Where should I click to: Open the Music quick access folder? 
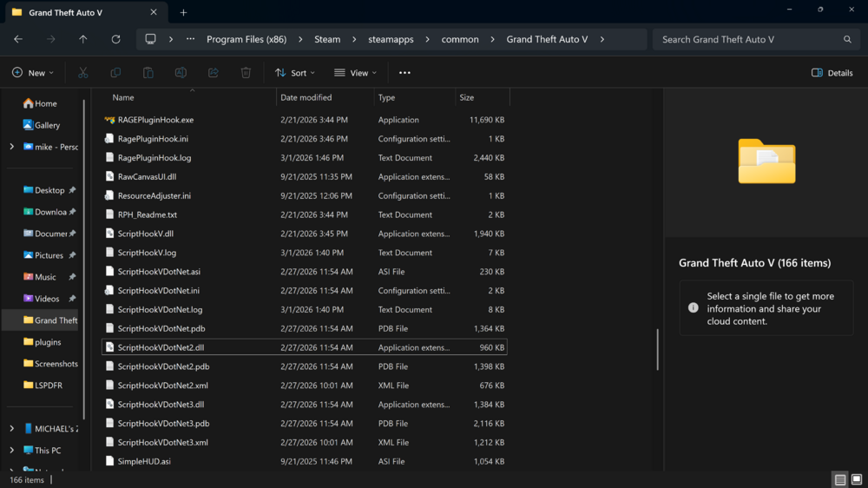[40, 277]
